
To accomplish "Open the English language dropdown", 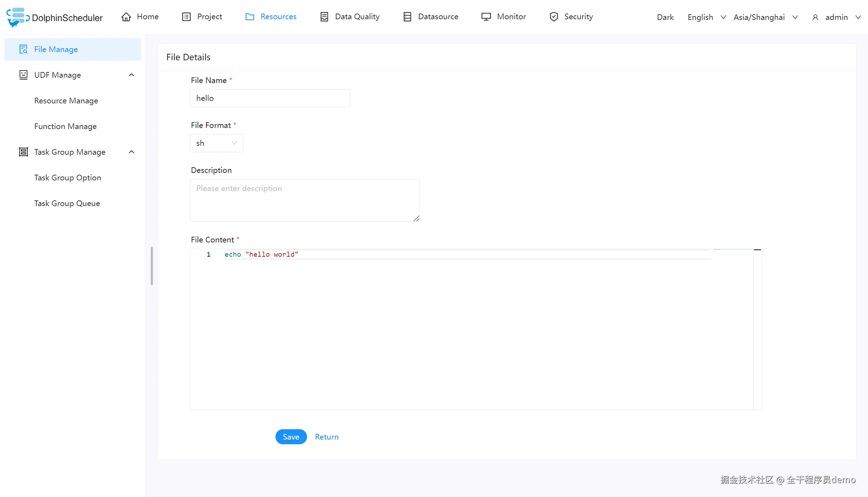I will click(706, 17).
